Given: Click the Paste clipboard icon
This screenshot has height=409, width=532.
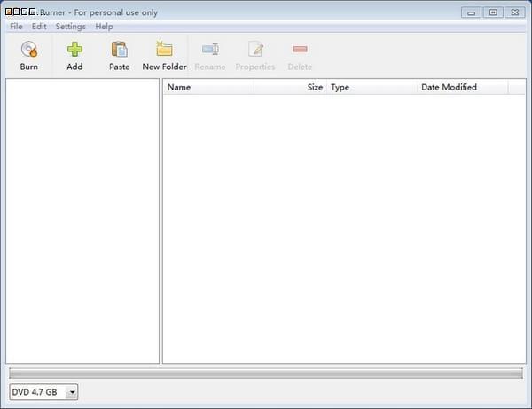Looking at the screenshot, I should click(119, 50).
